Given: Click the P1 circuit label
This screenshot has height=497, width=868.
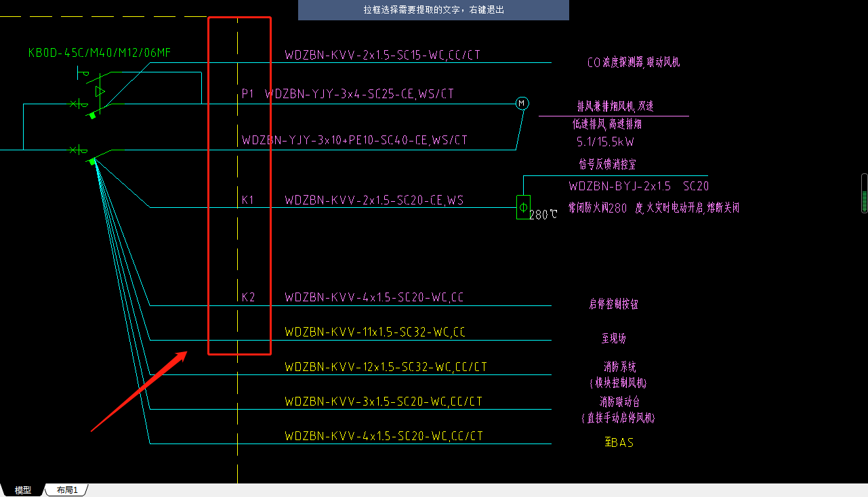Looking at the screenshot, I should (x=248, y=94).
